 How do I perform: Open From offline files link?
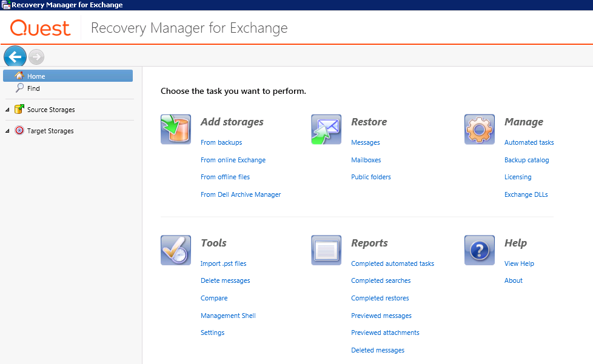point(225,177)
